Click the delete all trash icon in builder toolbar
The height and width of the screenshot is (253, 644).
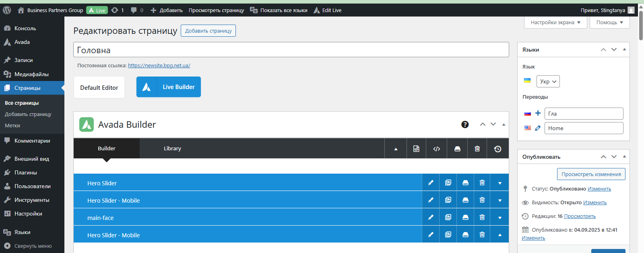[477, 149]
